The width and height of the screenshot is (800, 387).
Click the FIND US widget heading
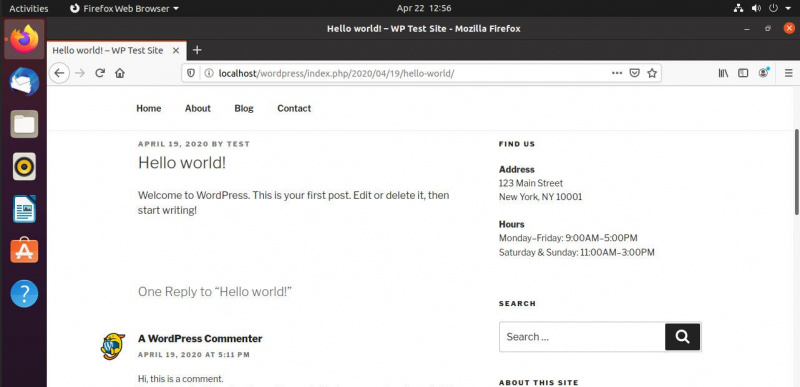pos(517,144)
